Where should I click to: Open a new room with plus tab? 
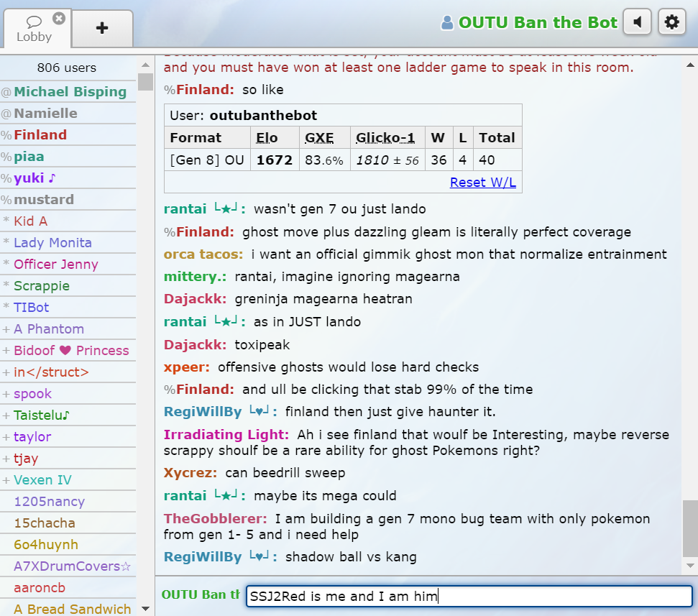[x=102, y=28]
